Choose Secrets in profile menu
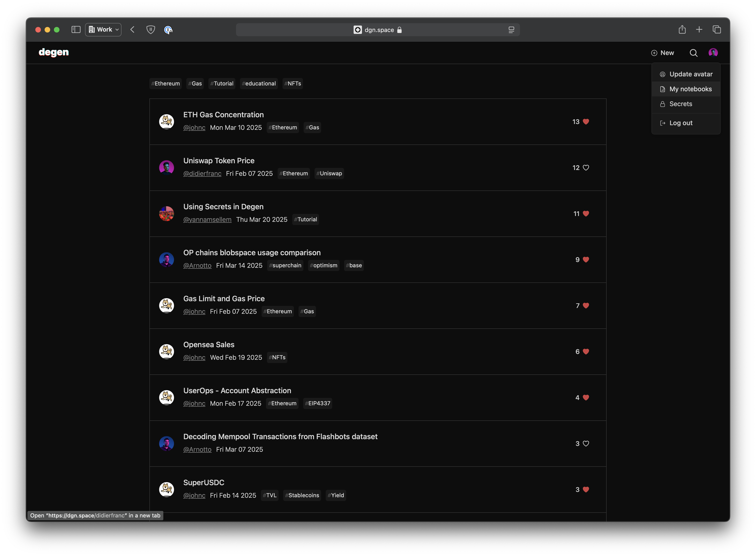756x556 pixels. click(x=686, y=104)
